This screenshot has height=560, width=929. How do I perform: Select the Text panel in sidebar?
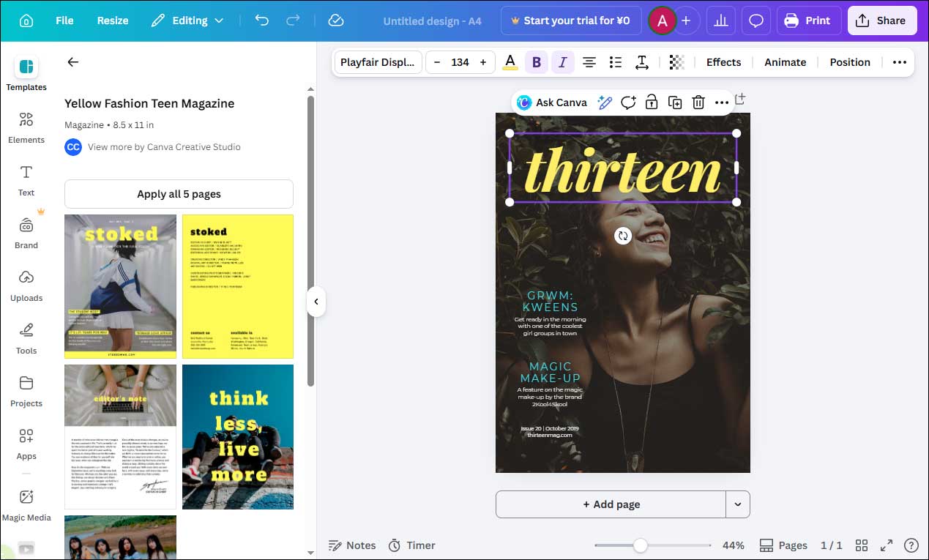26,181
